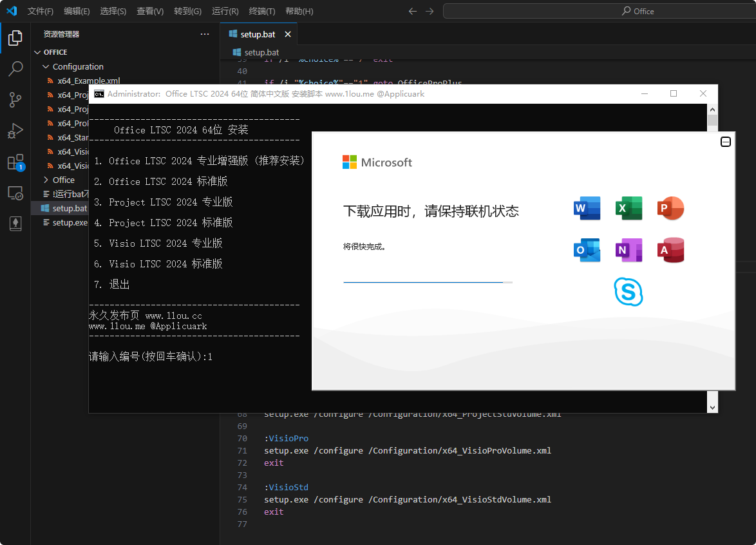Open the explorer more actions menu
The image size is (756, 545).
[204, 33]
